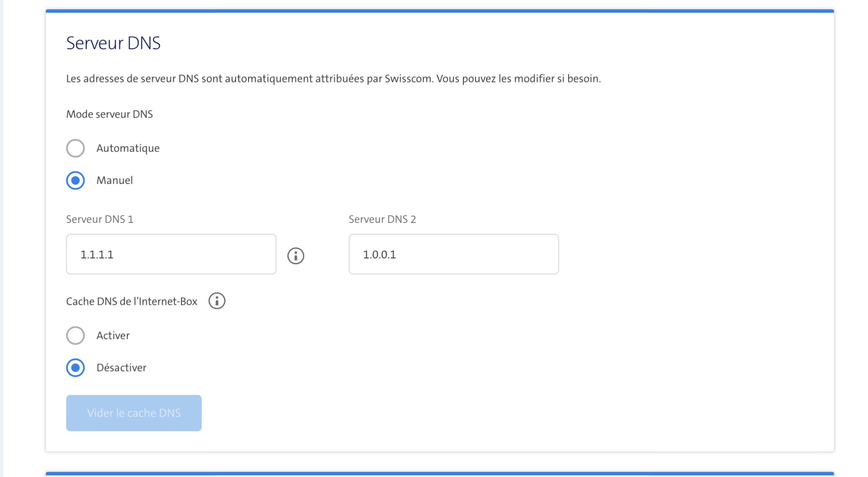Click the Automatique label text

click(128, 148)
